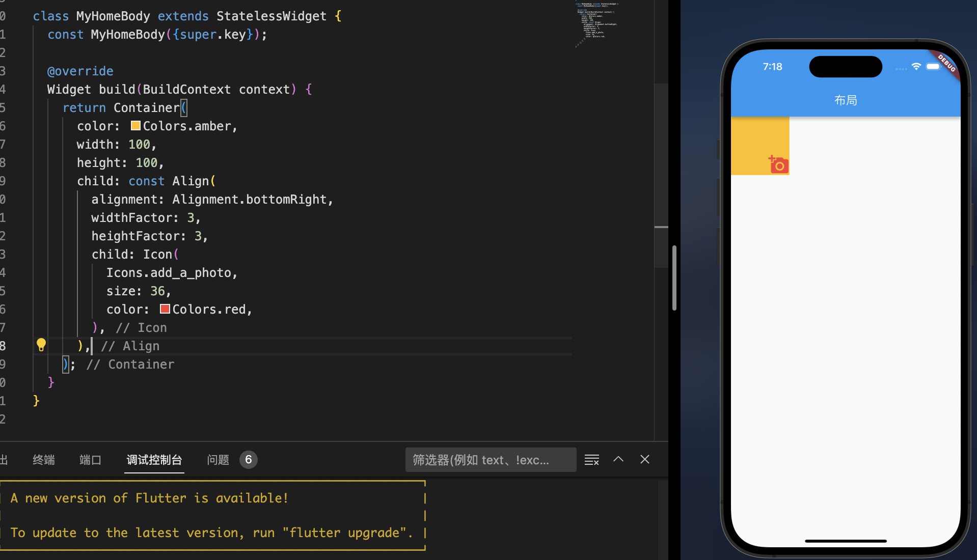Image resolution: width=977 pixels, height=560 pixels.
Task: Click 'const Align(' in the child line
Action: click(x=172, y=181)
